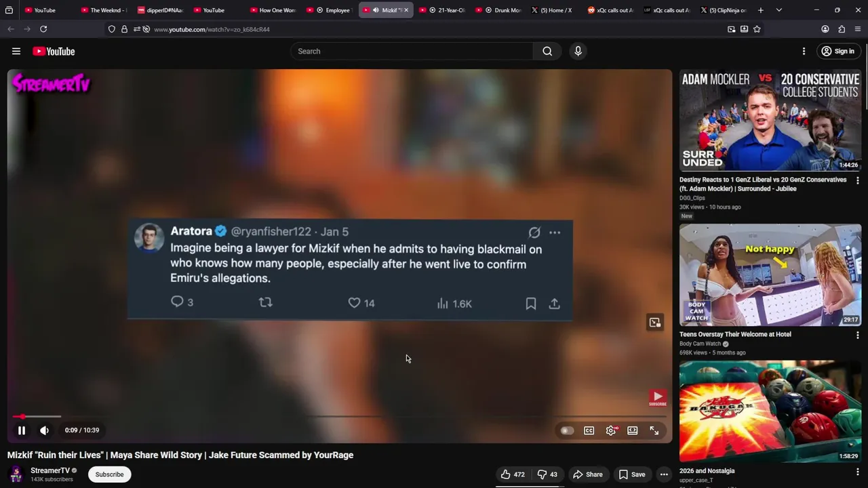Close the active Mizkif tab

pos(408,10)
